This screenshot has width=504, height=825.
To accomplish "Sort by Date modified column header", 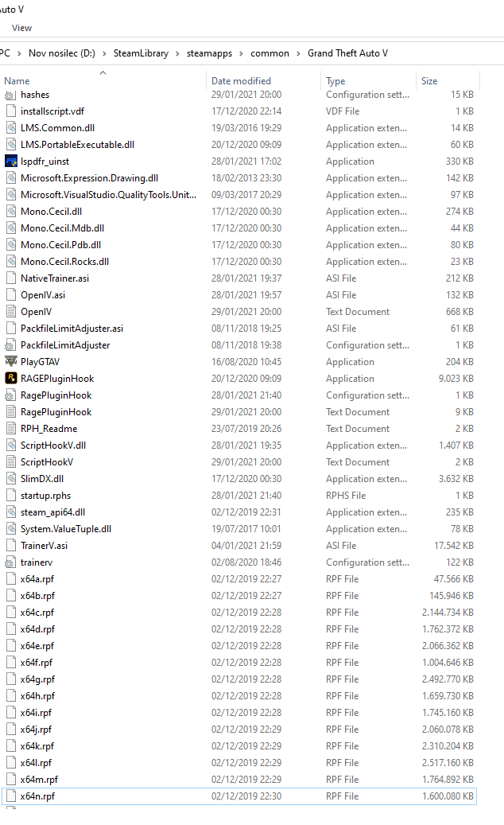I will (241, 81).
